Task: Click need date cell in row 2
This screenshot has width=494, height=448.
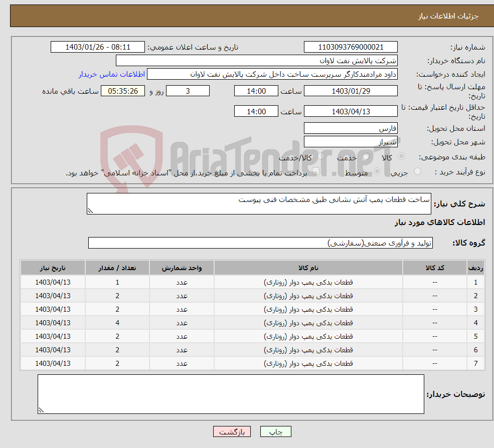Action: pyautogui.click(x=53, y=296)
